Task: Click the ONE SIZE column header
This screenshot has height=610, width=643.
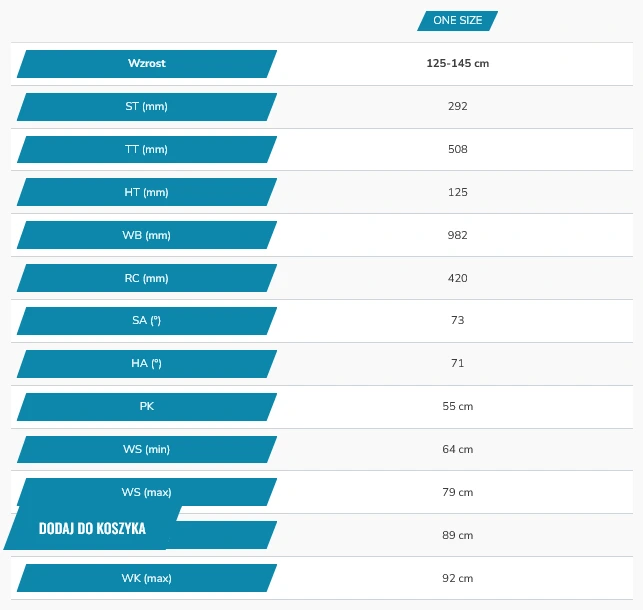Action: point(458,20)
